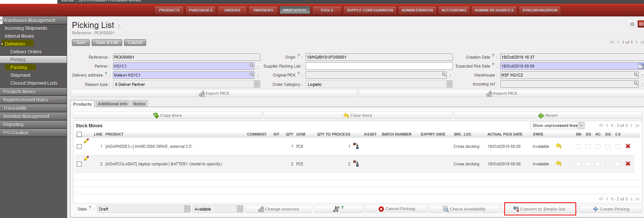
Task: Expand the Order Category dropdown
Action: 449,84
